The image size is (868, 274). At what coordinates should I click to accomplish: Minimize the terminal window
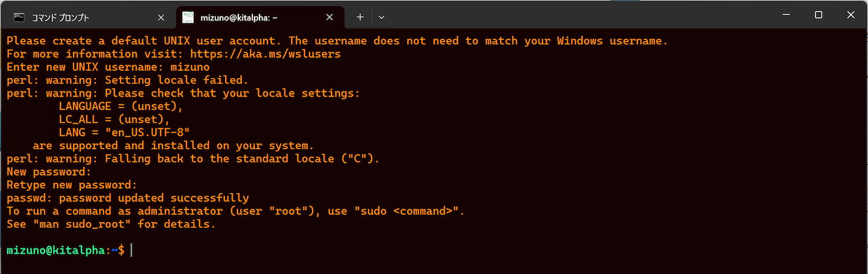[786, 15]
